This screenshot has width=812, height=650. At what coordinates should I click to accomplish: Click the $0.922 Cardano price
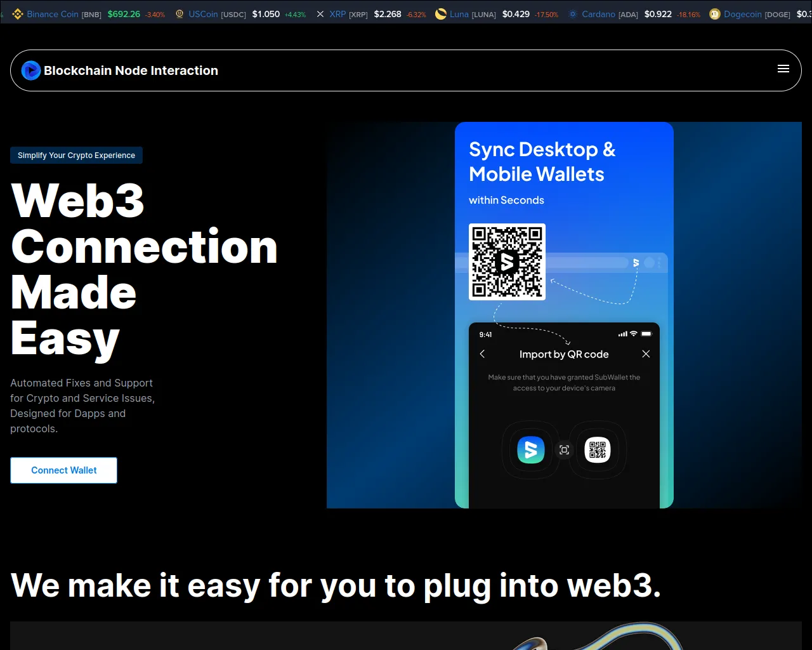coord(658,14)
